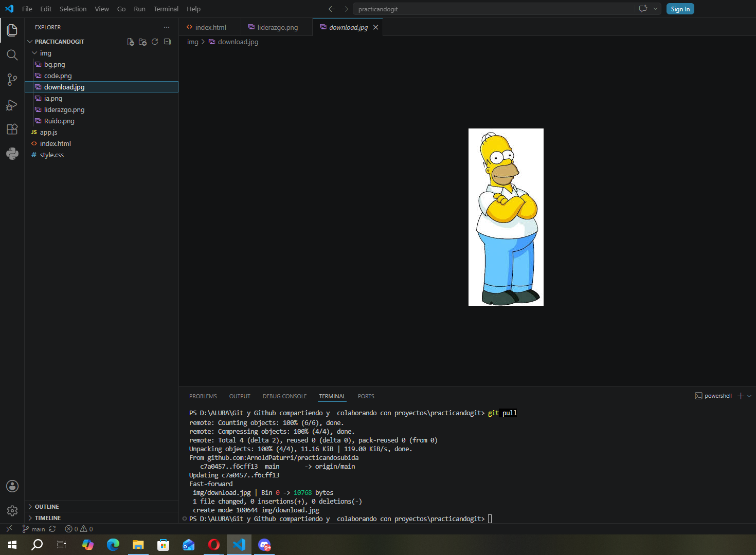Click the download.jpg breadcrumb segment

coord(233,42)
